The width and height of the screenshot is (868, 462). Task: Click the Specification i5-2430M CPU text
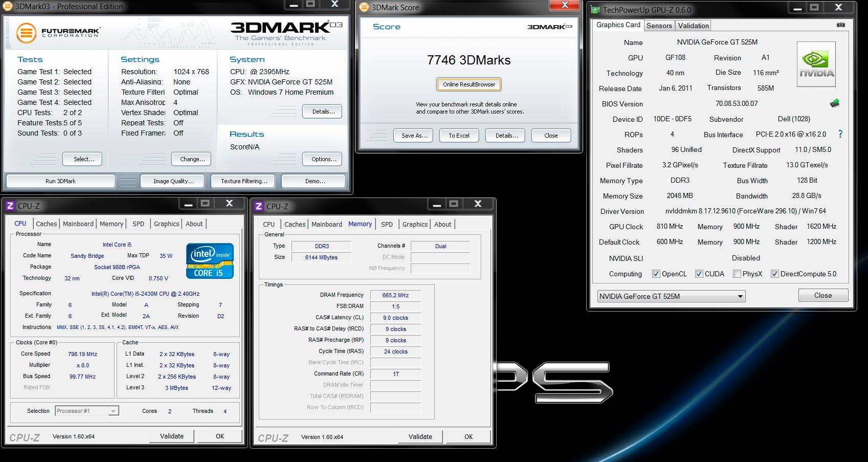[x=145, y=294]
